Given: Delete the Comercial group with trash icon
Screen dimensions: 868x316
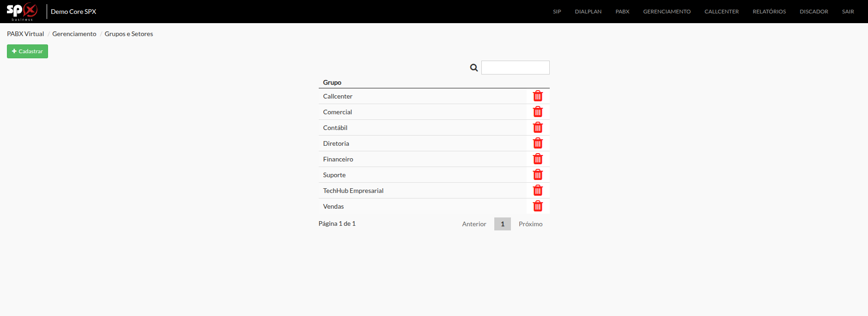Looking at the screenshot, I should point(538,112).
